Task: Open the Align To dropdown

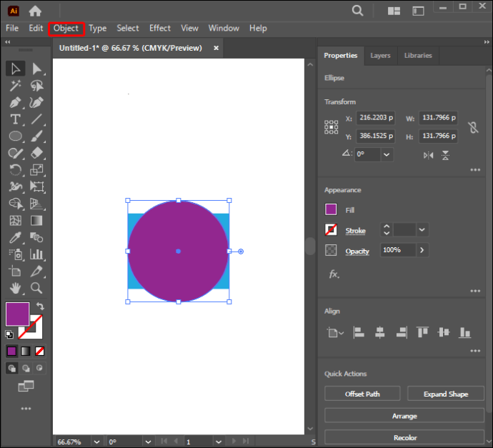Action: (x=335, y=333)
